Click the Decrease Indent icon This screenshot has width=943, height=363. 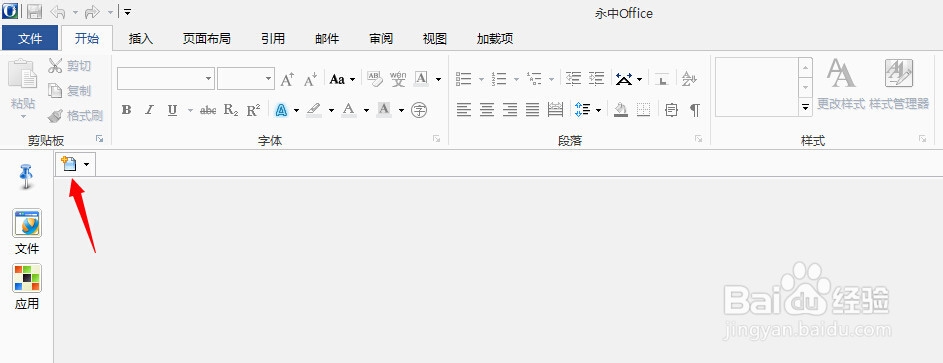(574, 79)
